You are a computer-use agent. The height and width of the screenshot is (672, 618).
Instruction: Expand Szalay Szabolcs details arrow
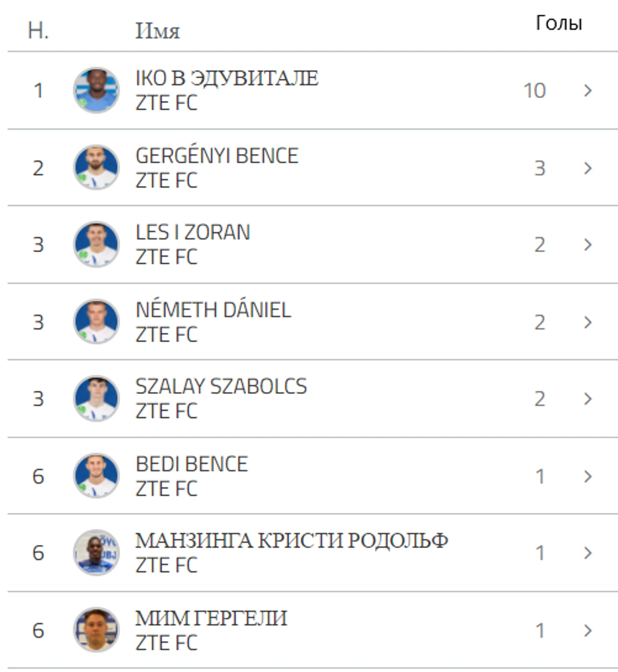click(588, 399)
